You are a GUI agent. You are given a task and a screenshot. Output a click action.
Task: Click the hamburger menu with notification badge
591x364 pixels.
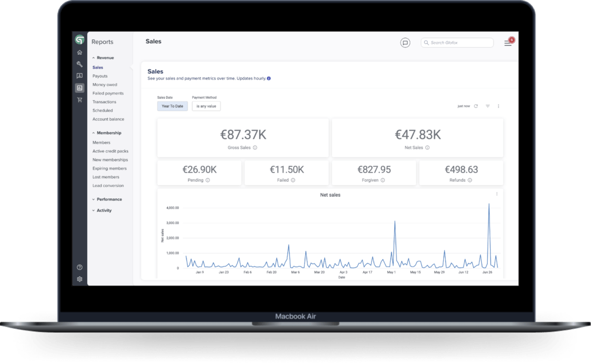pos(508,43)
